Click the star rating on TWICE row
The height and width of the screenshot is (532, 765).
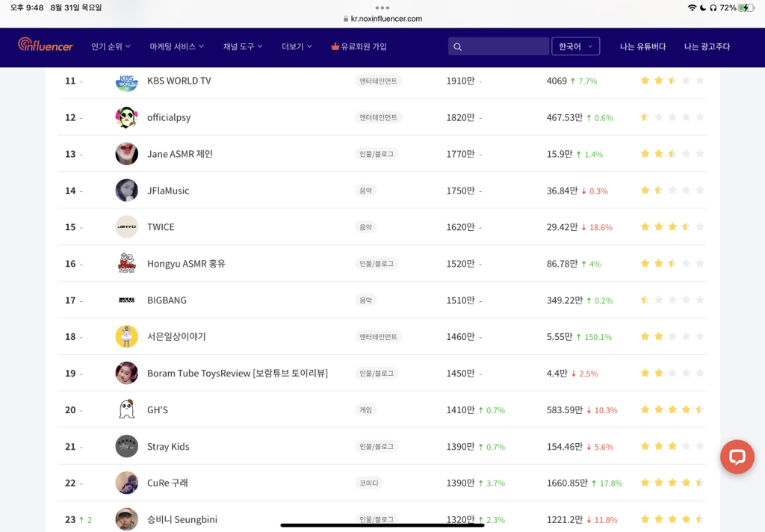click(672, 226)
